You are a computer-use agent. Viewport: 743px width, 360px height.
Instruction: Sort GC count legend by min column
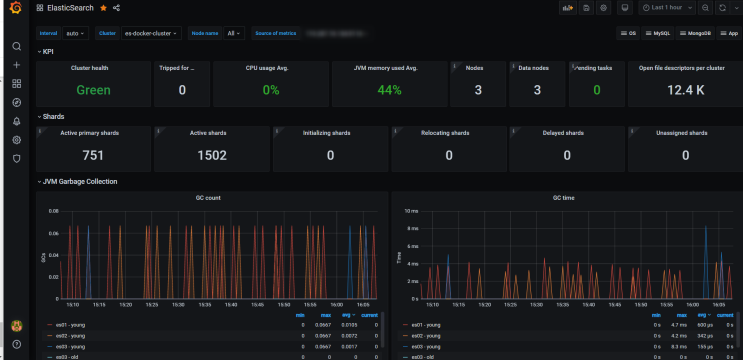(301, 315)
